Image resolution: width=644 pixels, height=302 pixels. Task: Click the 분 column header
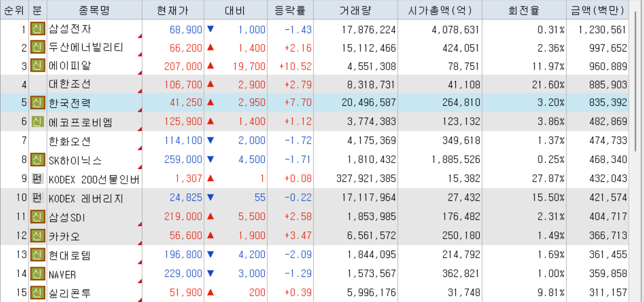[x=38, y=10]
